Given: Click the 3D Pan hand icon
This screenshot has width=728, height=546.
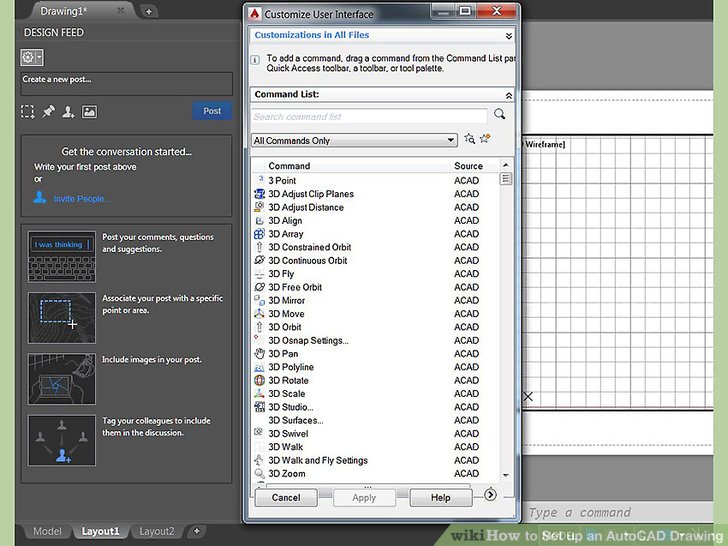Looking at the screenshot, I should pos(260,354).
